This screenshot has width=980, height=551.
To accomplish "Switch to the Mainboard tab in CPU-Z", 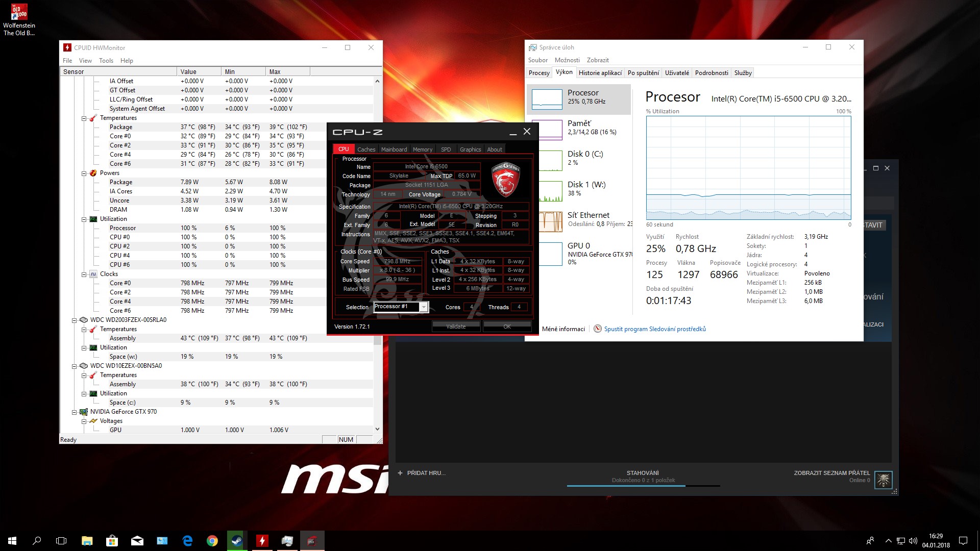I will (394, 149).
